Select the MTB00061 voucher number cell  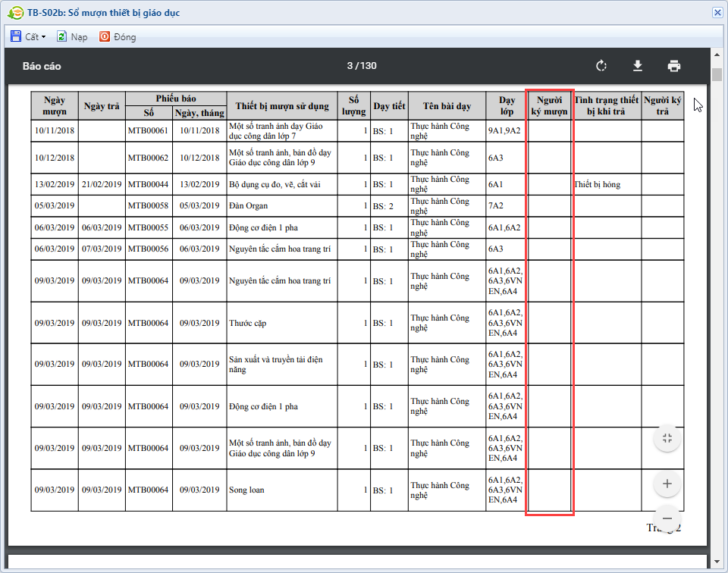148,130
